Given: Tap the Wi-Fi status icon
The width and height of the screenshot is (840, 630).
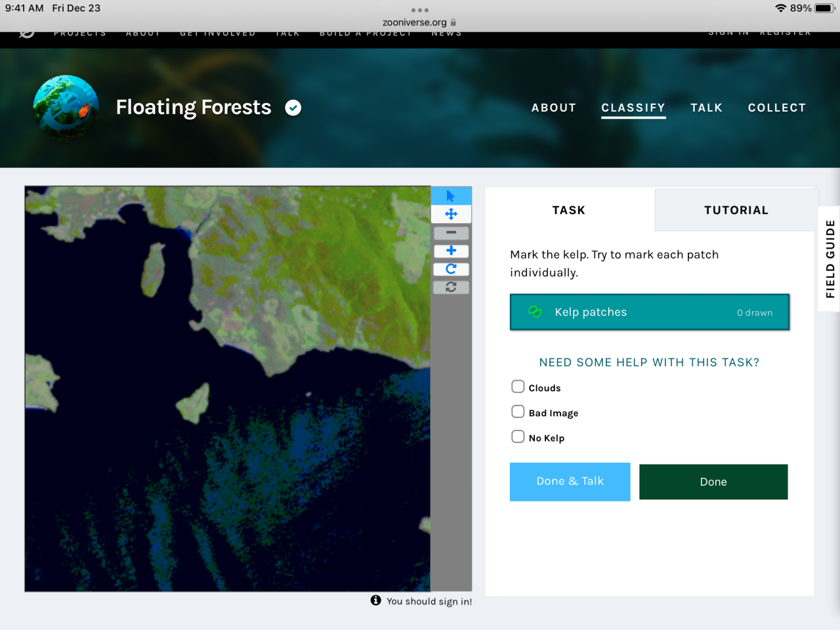Looking at the screenshot, I should 780,9.
